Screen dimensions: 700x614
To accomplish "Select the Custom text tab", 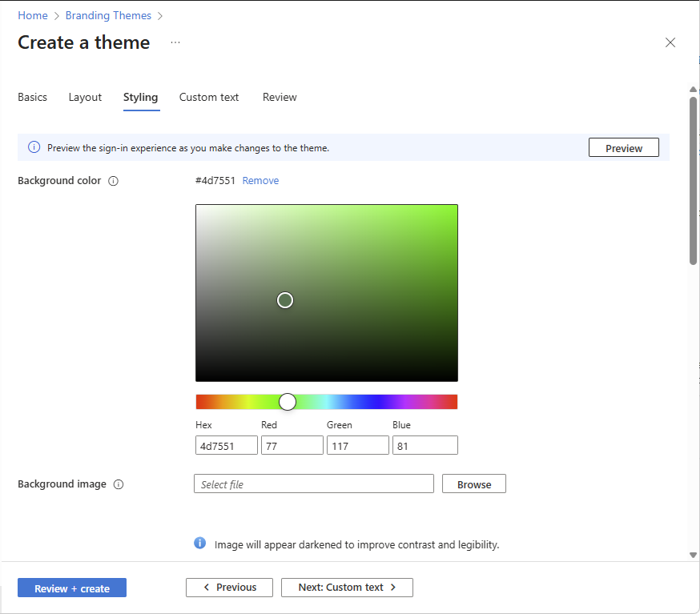I will pyautogui.click(x=209, y=97).
